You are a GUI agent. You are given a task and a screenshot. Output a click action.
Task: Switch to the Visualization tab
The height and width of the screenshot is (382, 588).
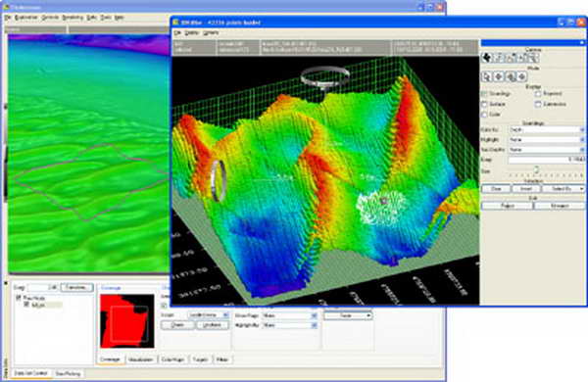140,359
